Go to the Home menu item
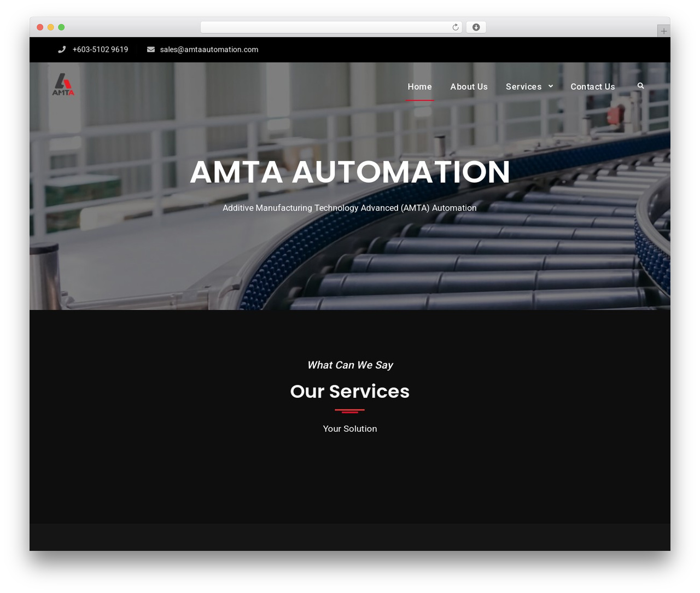The image size is (700, 593). [x=419, y=86]
